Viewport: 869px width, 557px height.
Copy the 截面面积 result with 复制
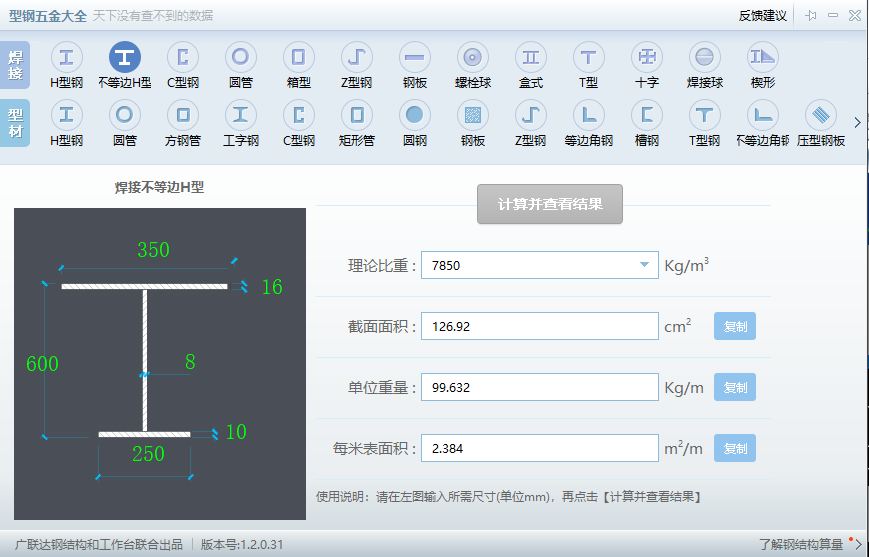pos(735,326)
